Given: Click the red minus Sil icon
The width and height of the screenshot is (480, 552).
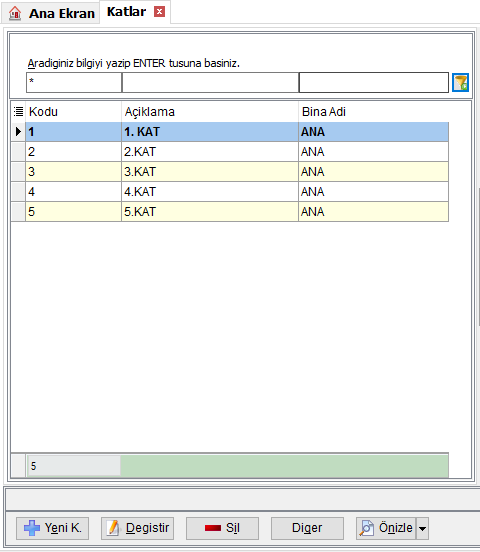Looking at the screenshot, I should [x=213, y=528].
